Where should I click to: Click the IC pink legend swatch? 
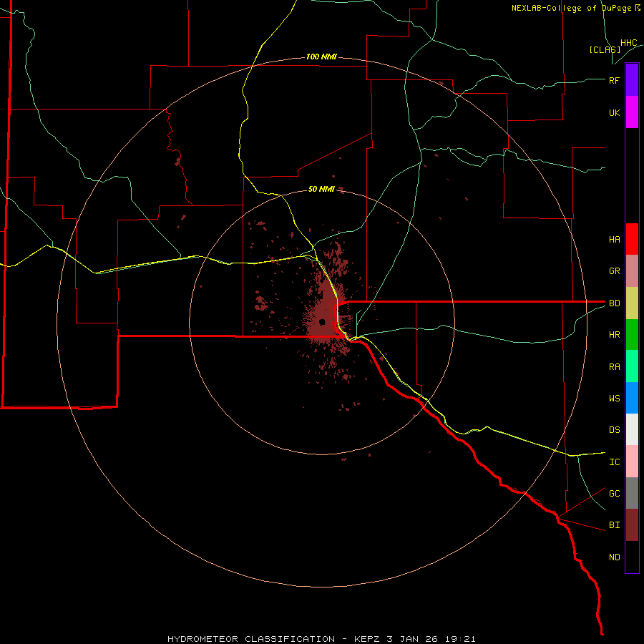(632, 462)
